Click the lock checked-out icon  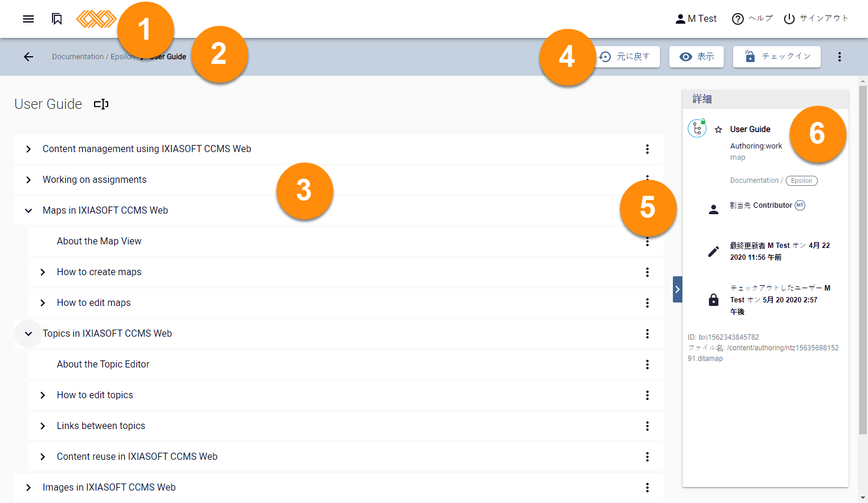click(x=714, y=299)
